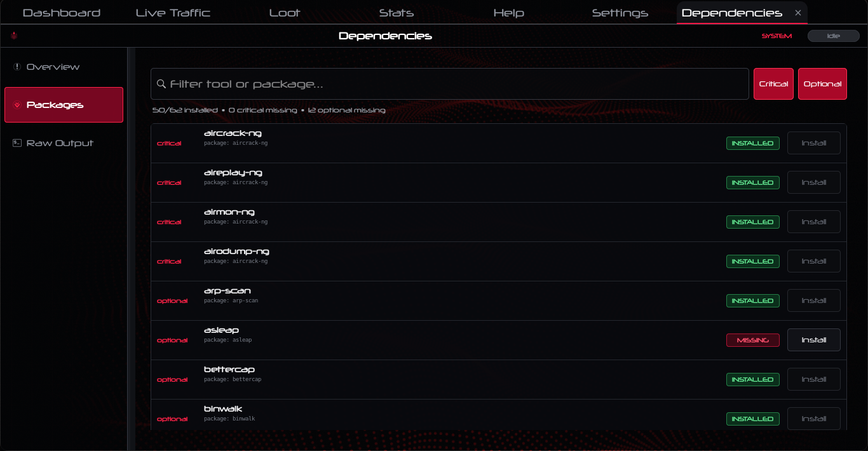Go to the Loot tab
868x451 pixels.
coord(285,13)
